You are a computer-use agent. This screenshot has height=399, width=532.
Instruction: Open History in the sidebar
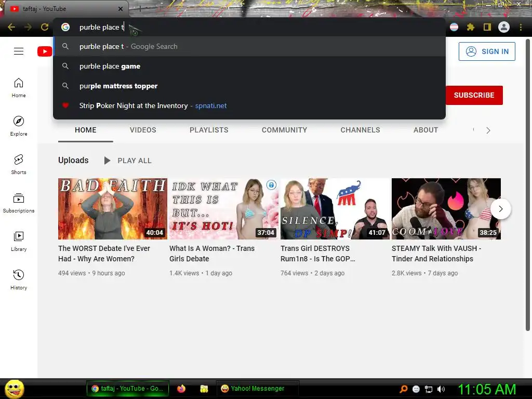[x=19, y=280]
